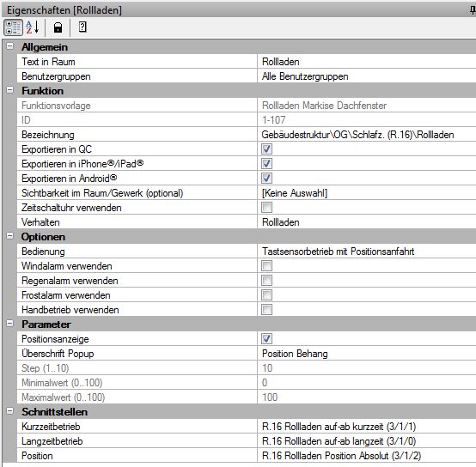Select the Kurzzeitbetrieb property label
Image resolution: width=476 pixels, height=467 pixels.
pyautogui.click(x=51, y=427)
